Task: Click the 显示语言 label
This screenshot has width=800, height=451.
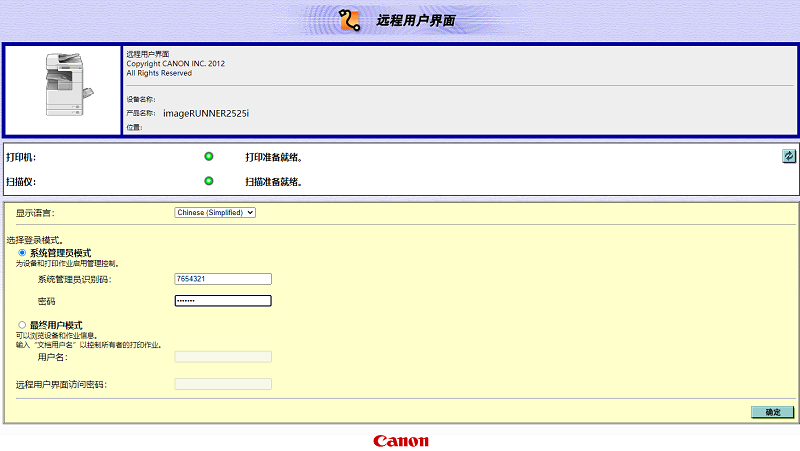Action: pyautogui.click(x=35, y=213)
